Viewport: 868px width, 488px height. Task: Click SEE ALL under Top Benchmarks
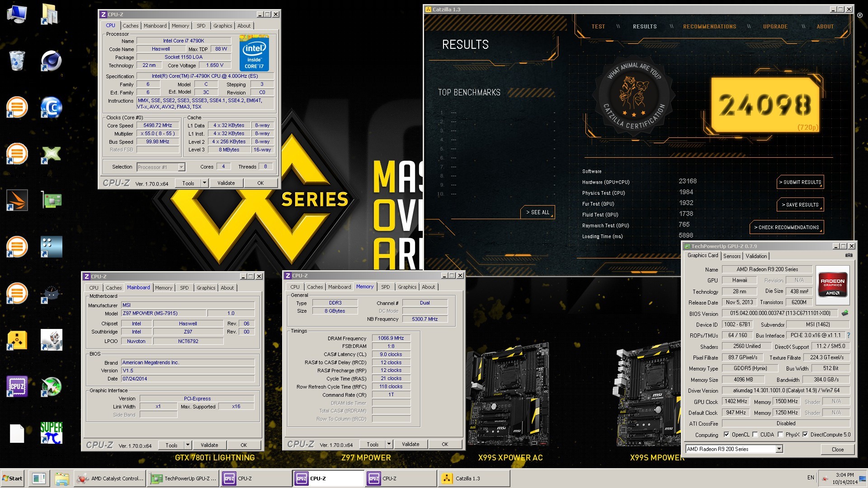point(538,212)
